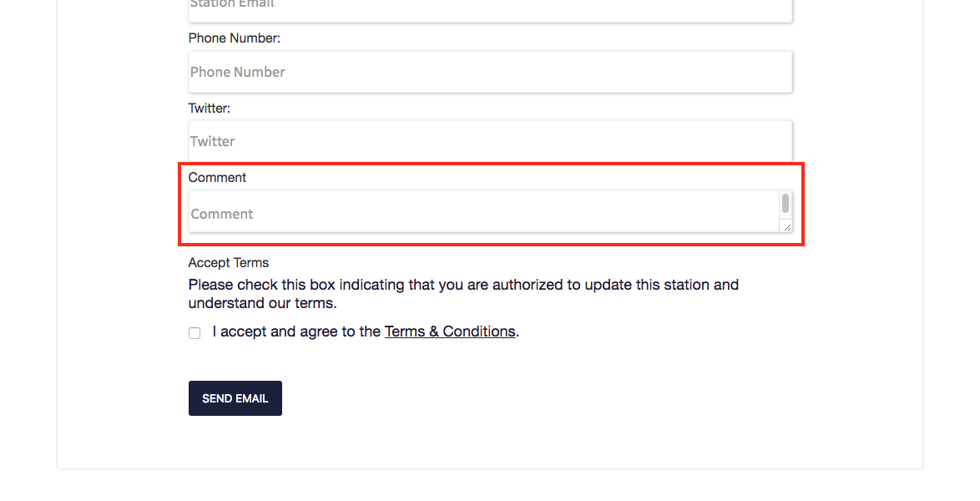Click the "Phone Number" placeholder text
The width and height of the screenshot is (980, 501).
[238, 72]
